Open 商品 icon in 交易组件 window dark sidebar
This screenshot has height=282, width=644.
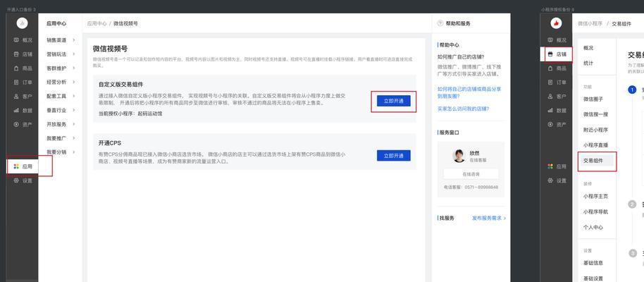[551, 68]
